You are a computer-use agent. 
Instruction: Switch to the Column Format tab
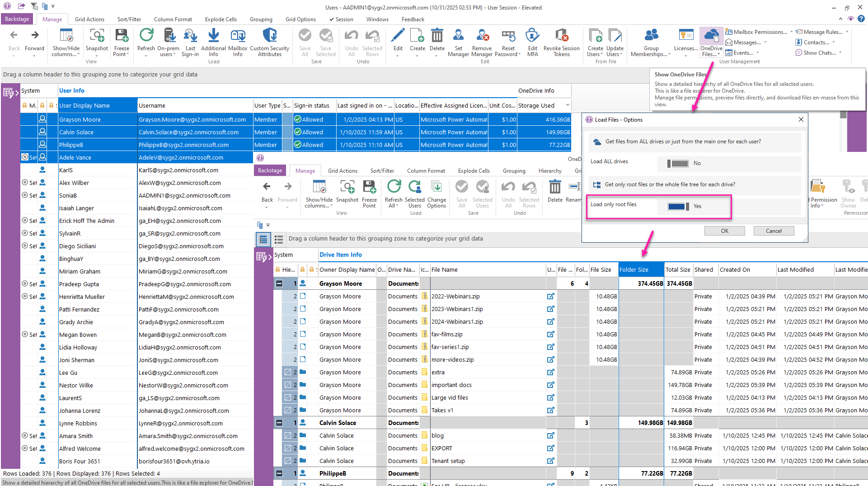pyautogui.click(x=173, y=19)
